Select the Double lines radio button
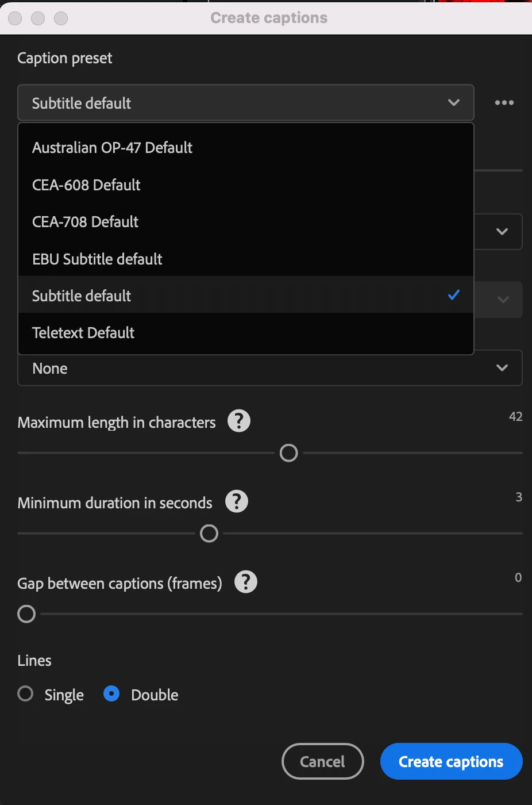532x805 pixels. click(x=111, y=693)
